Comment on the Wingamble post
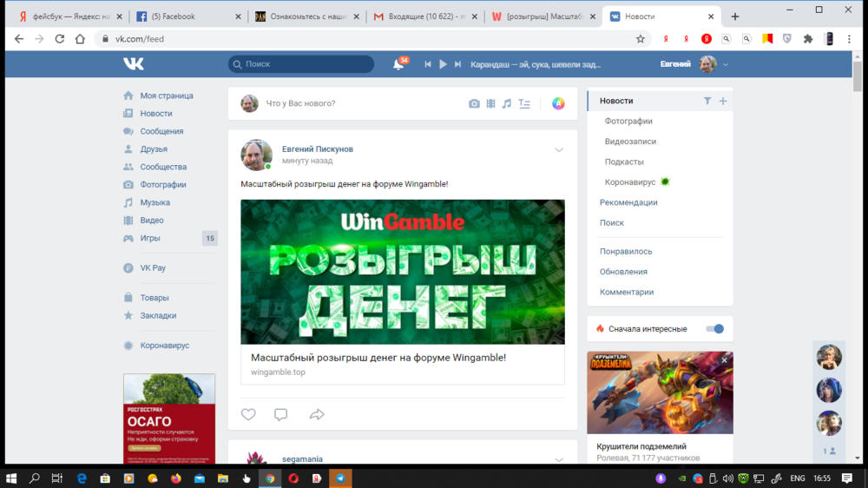 280,414
